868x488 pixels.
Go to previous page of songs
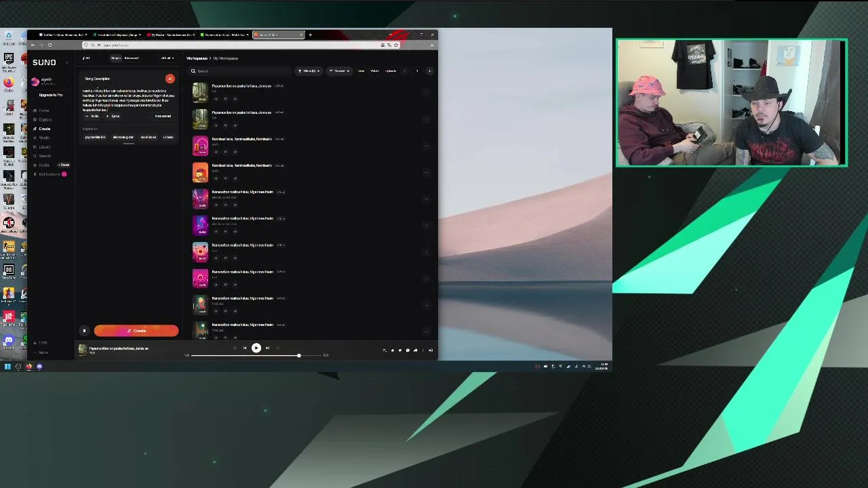[405, 71]
